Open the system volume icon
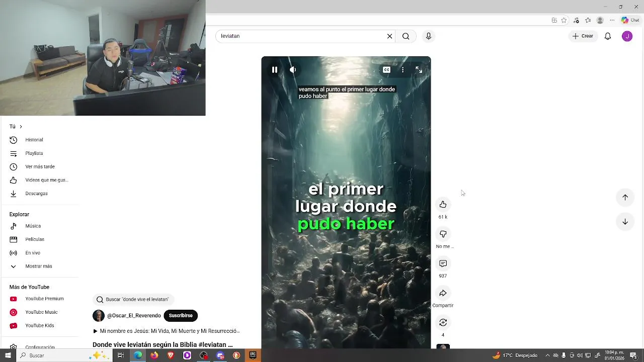The width and height of the screenshot is (644, 362). pyautogui.click(x=580, y=355)
